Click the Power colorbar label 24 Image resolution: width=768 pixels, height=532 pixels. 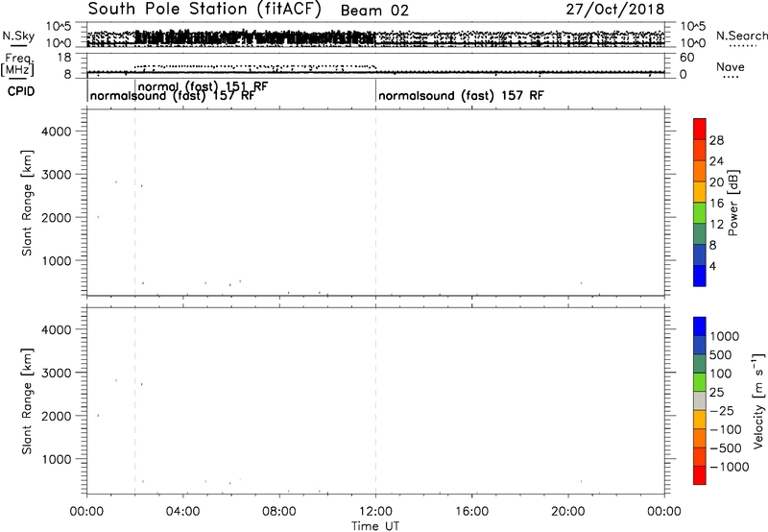(x=716, y=161)
